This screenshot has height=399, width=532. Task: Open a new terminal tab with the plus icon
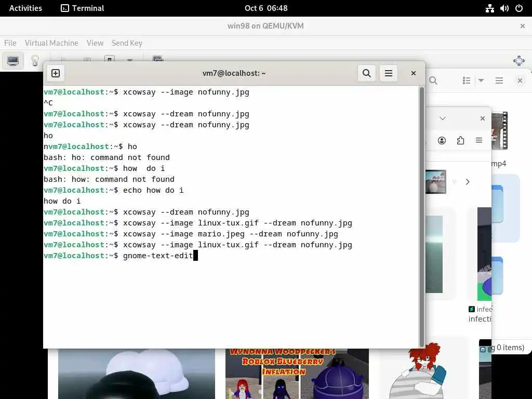[x=56, y=73]
